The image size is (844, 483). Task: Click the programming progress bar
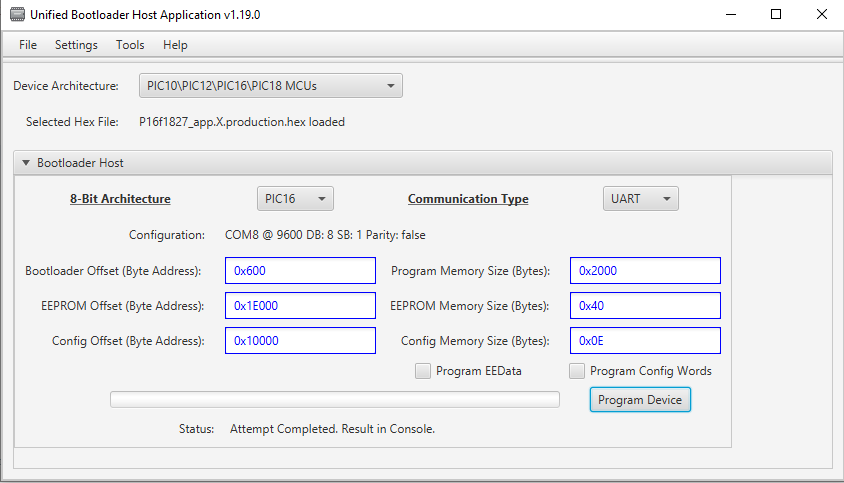tap(334, 400)
